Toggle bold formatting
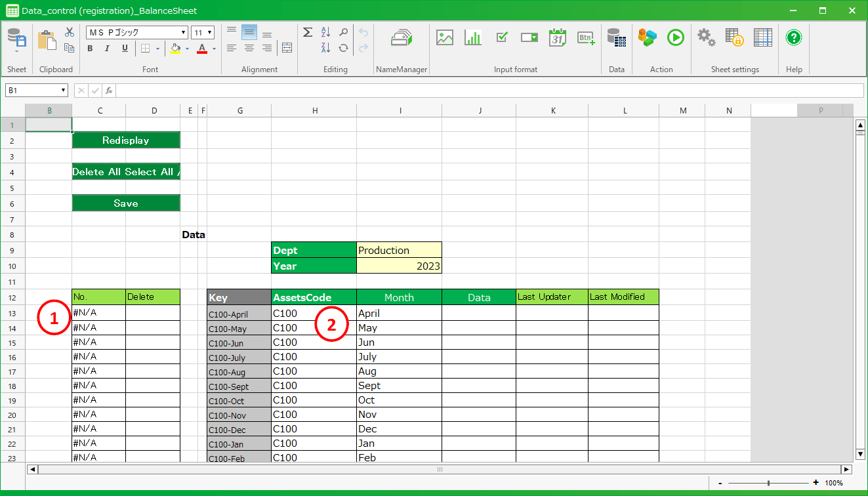The width and height of the screenshot is (868, 496). tap(90, 49)
